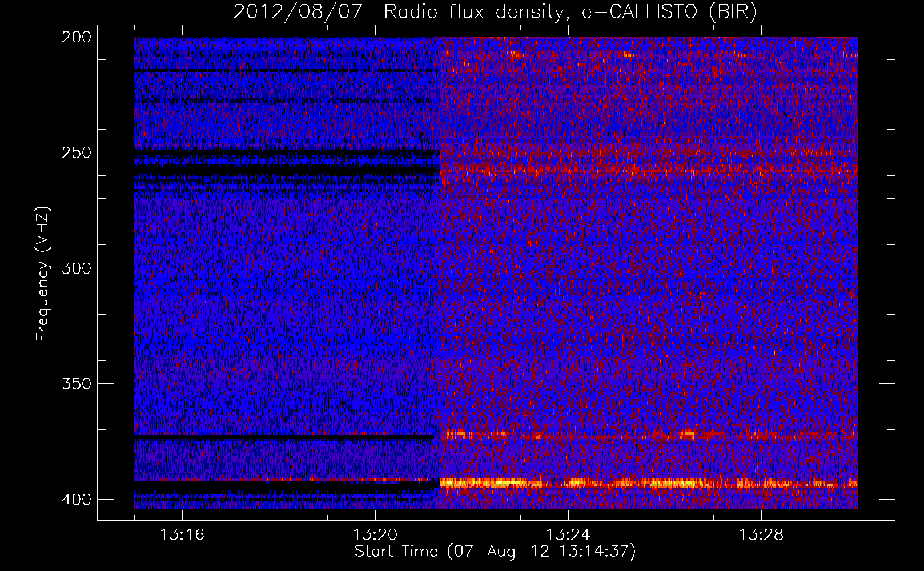The height and width of the screenshot is (571, 924).
Task: Click the plot title mentioning e-CALLISTO (BIR)
Action: 495,12
